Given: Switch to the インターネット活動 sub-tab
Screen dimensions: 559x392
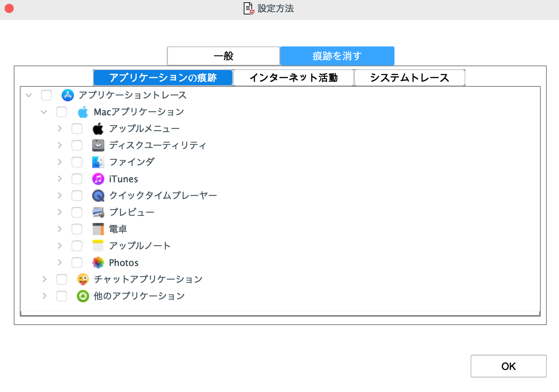Looking at the screenshot, I should 294,78.
